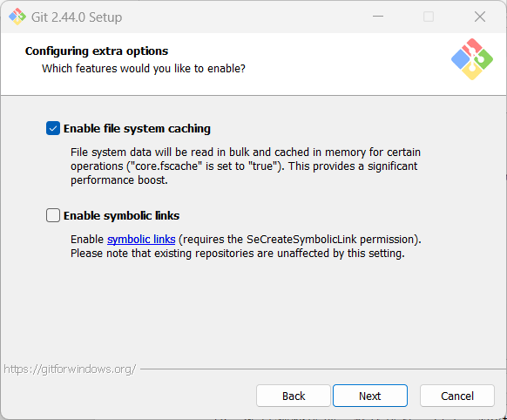Screen dimensions: 507x420
Task: Proceed by clicking Next
Action: click(x=370, y=396)
